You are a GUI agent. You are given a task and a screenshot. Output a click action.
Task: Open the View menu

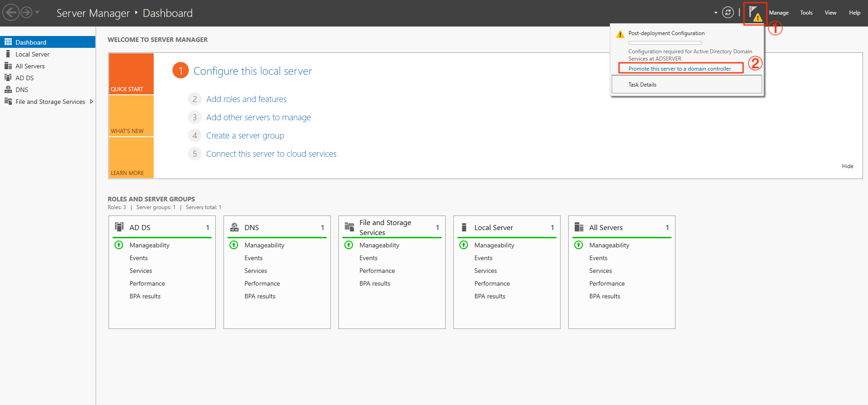(x=830, y=13)
